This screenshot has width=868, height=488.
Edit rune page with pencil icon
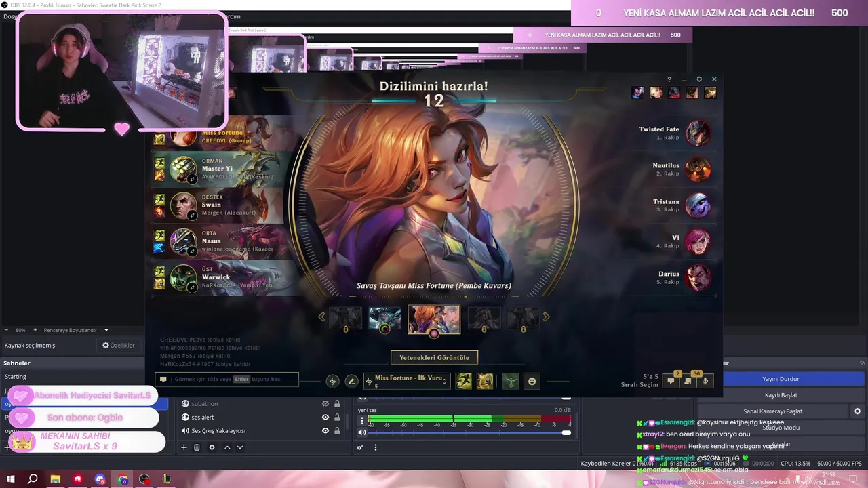351,382
